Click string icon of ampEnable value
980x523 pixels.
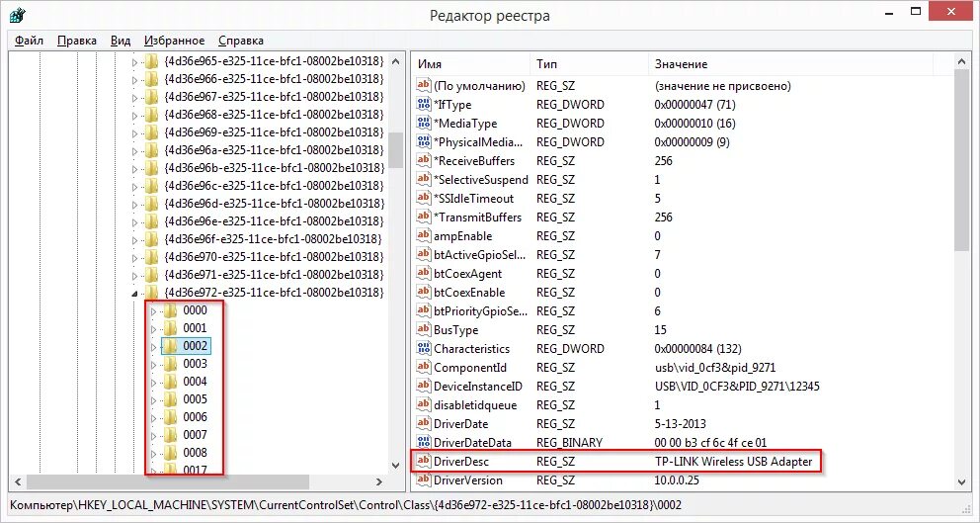424,236
